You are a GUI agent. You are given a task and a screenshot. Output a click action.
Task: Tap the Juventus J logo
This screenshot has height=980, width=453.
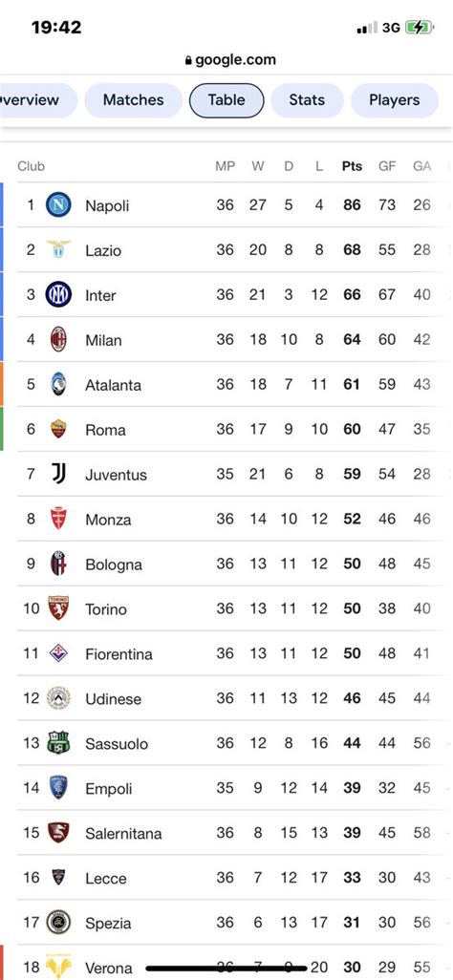(x=58, y=474)
